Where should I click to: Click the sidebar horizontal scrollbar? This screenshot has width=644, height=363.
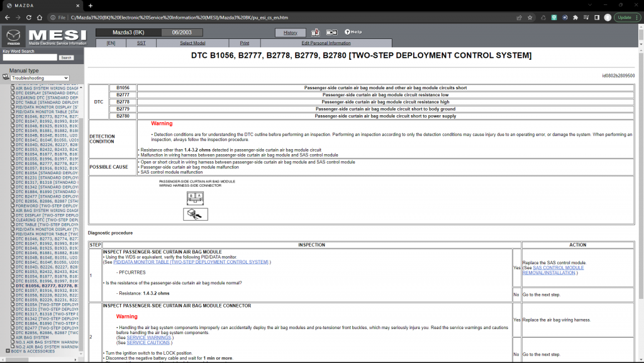[38, 357]
